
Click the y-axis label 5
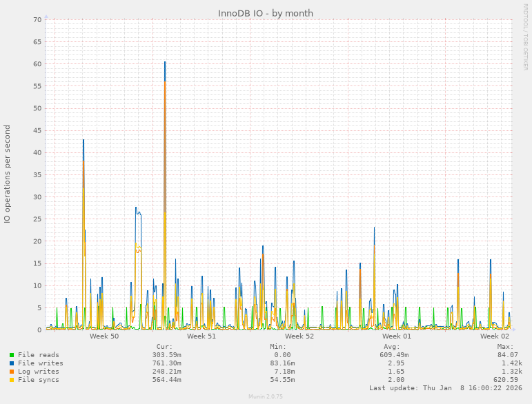point(39,307)
